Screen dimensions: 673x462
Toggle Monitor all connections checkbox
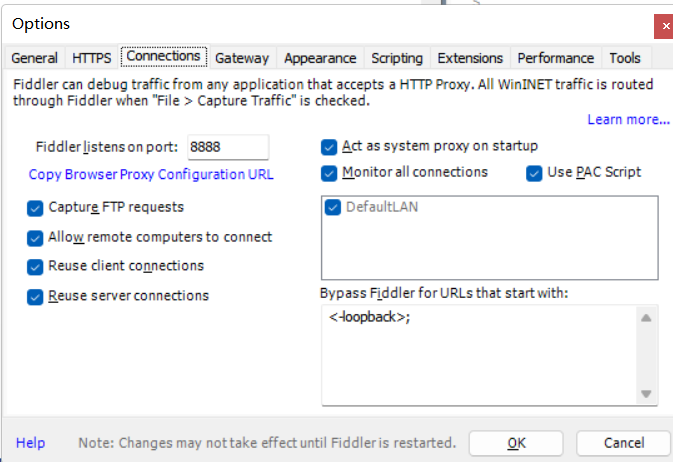(329, 173)
